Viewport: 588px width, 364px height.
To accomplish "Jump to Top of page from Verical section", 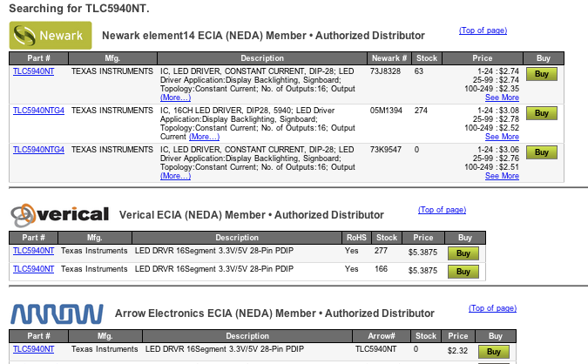I will pos(443,210).
